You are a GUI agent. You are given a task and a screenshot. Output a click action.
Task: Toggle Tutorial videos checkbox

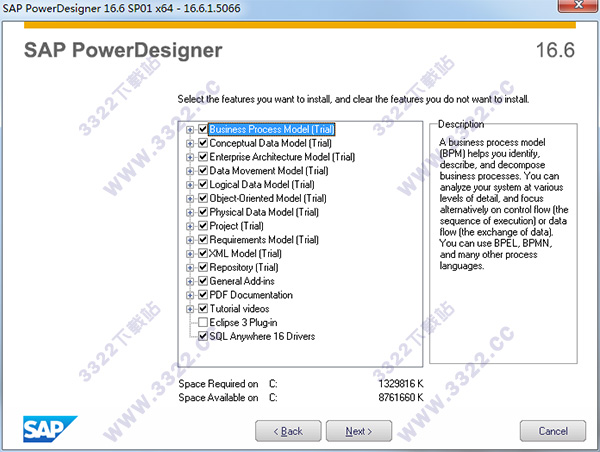pos(203,308)
